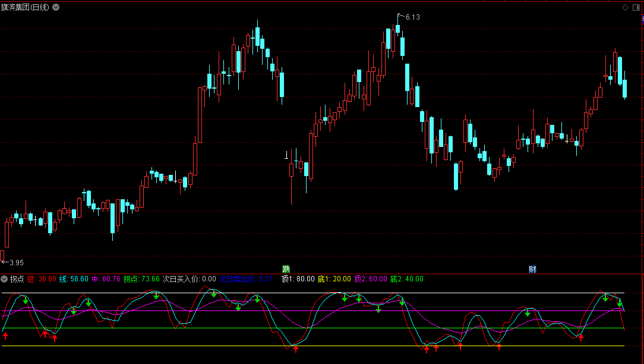Click the red 短 value 36.69 label
644x364 pixels.
pos(42,279)
